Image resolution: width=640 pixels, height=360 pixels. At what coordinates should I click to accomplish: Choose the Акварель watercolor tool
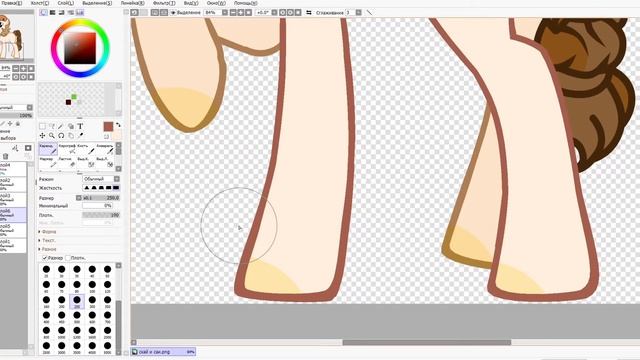click(104, 149)
